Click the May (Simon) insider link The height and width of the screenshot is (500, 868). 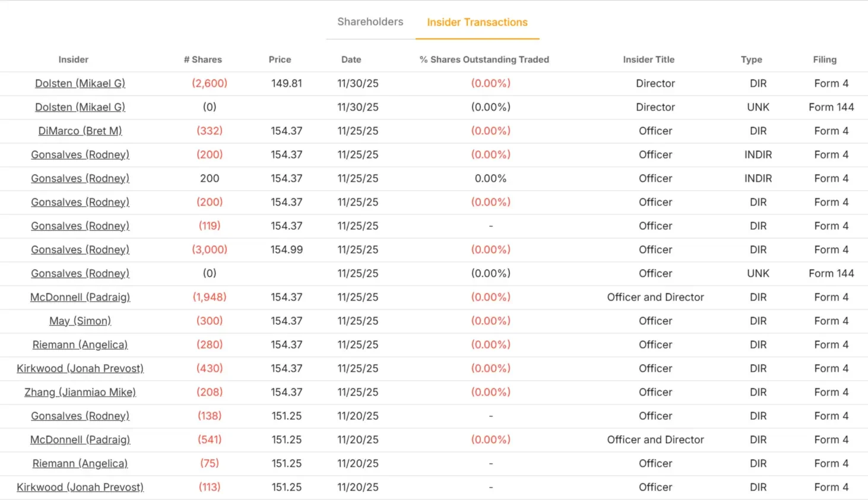pos(80,321)
